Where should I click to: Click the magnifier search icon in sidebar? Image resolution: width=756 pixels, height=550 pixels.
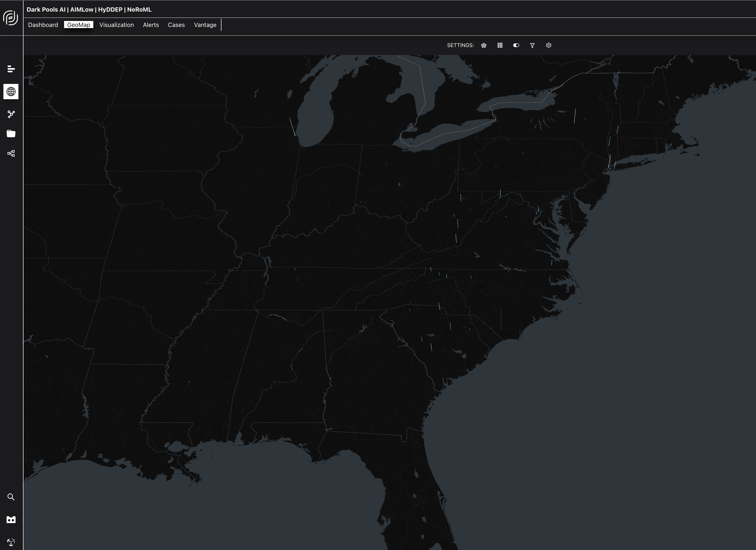11,497
